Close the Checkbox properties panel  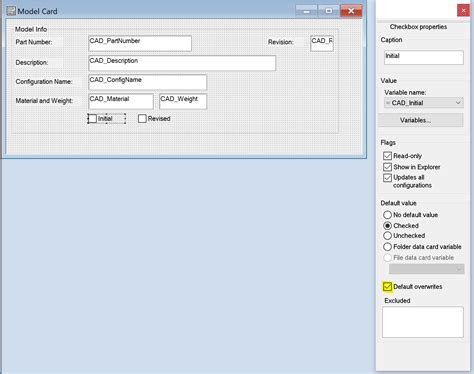[x=463, y=11]
